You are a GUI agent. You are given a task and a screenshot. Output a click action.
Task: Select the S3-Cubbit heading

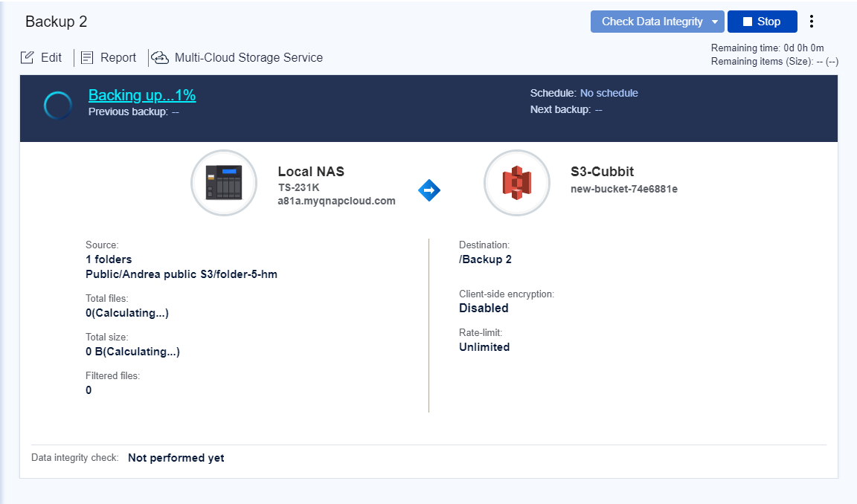click(603, 172)
